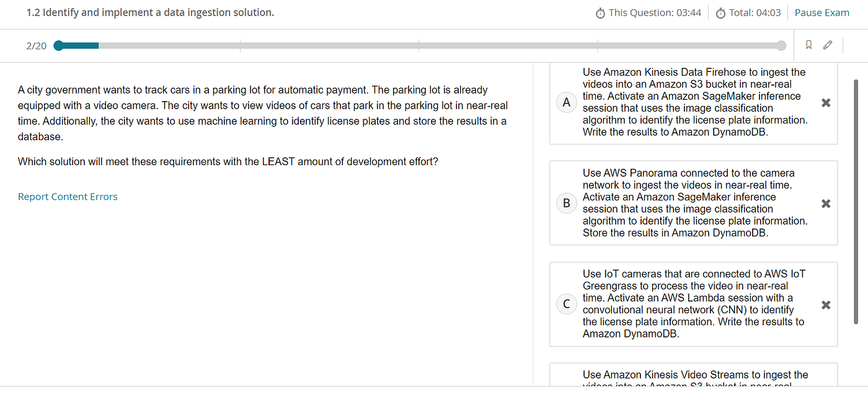Click the progress bar end handle
The width and height of the screenshot is (868, 399).
click(x=781, y=45)
